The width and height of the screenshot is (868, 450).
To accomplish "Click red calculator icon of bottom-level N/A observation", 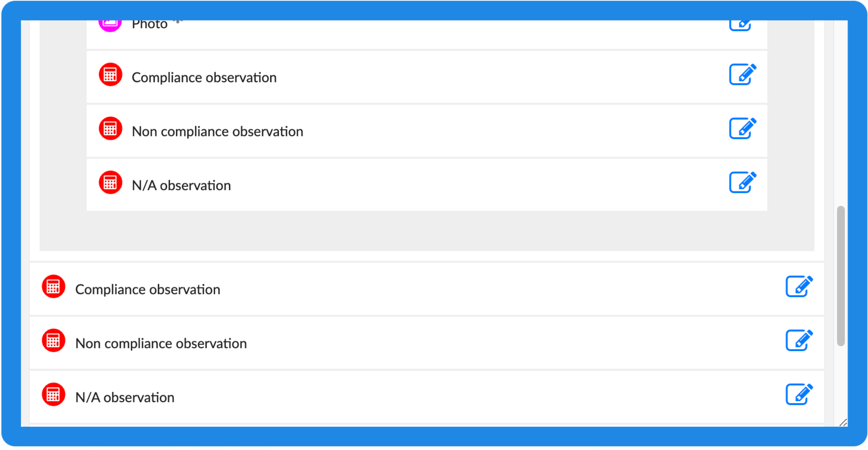I will tap(53, 395).
